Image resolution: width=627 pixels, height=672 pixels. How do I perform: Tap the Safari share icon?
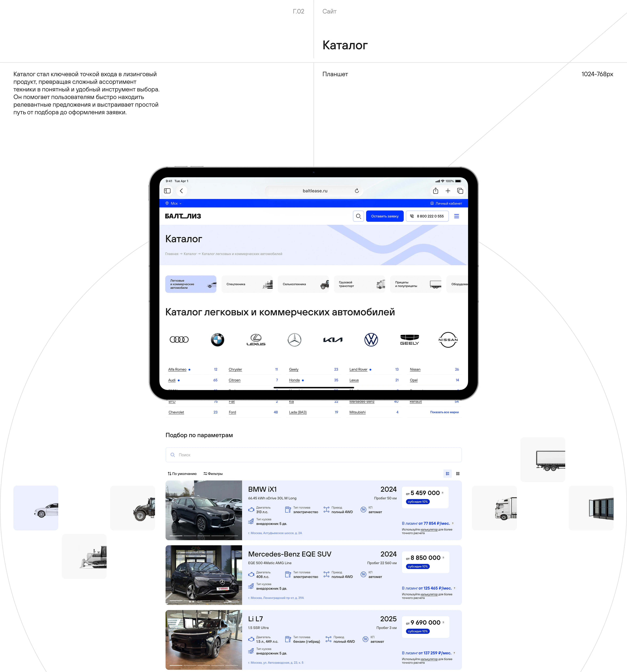[x=435, y=191]
